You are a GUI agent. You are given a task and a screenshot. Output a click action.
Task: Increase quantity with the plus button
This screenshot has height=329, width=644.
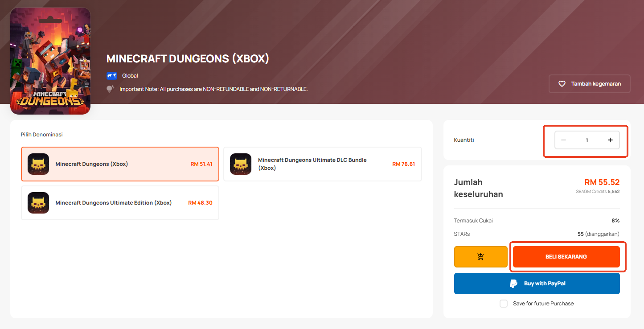coord(610,140)
